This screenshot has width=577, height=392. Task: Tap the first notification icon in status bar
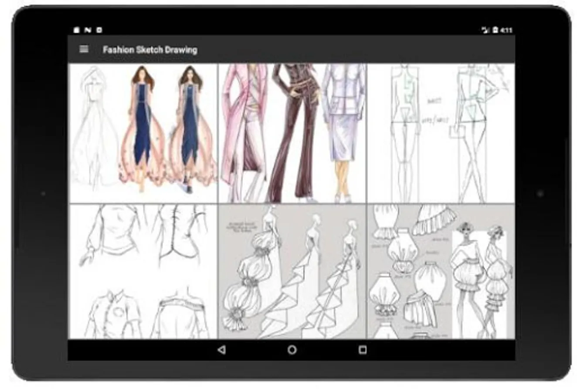(77, 30)
